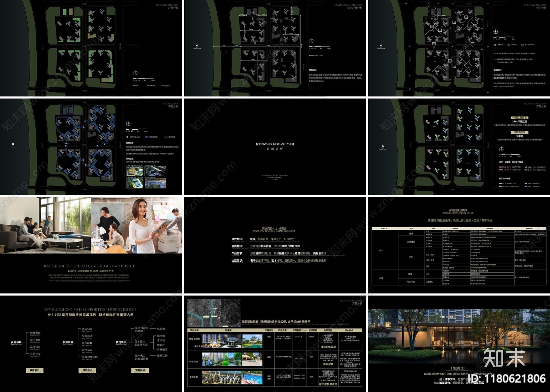The image size is (550, 392).
Task: Open the spatial scale analysis slide
Action: (x=275, y=48)
